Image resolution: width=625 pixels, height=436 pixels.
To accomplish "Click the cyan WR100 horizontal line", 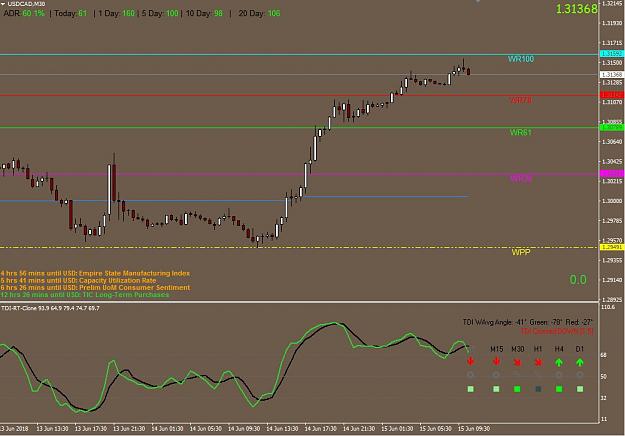I will pos(299,54).
